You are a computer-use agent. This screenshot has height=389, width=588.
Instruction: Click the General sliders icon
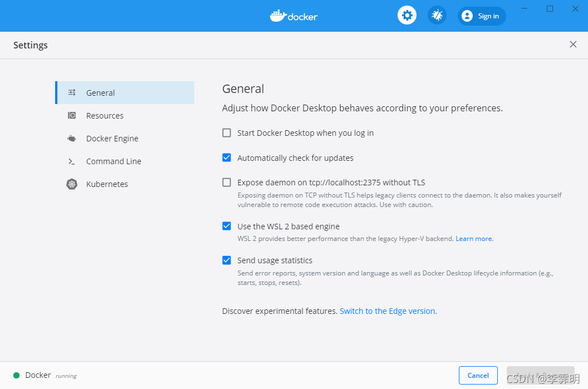coord(72,92)
